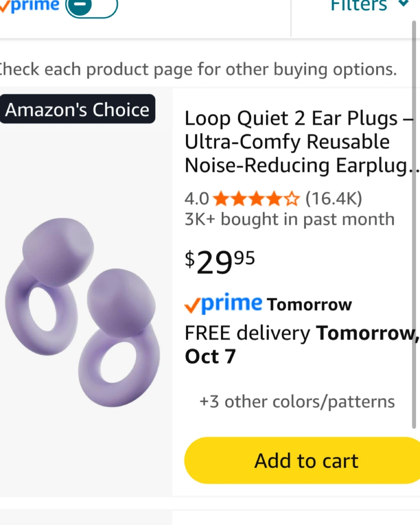Click the check each product page notice
Viewport: 420px width, 525px height.
[x=198, y=69]
